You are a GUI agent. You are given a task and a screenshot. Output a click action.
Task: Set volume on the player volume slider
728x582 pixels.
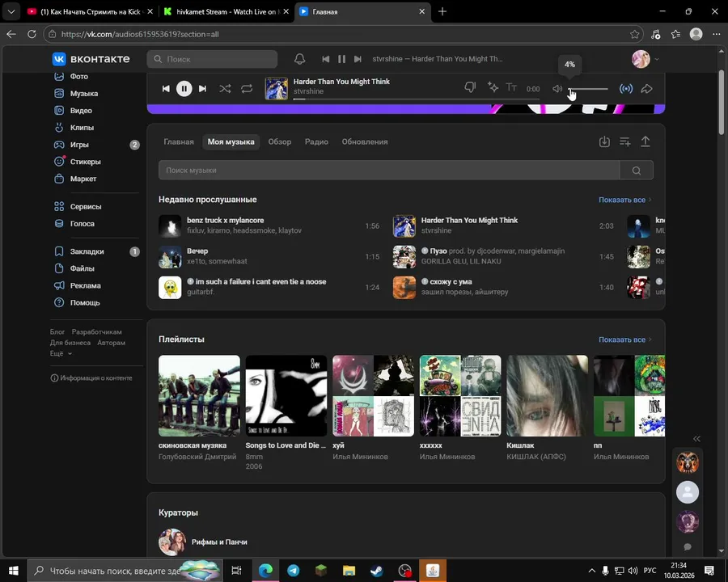[588, 89]
